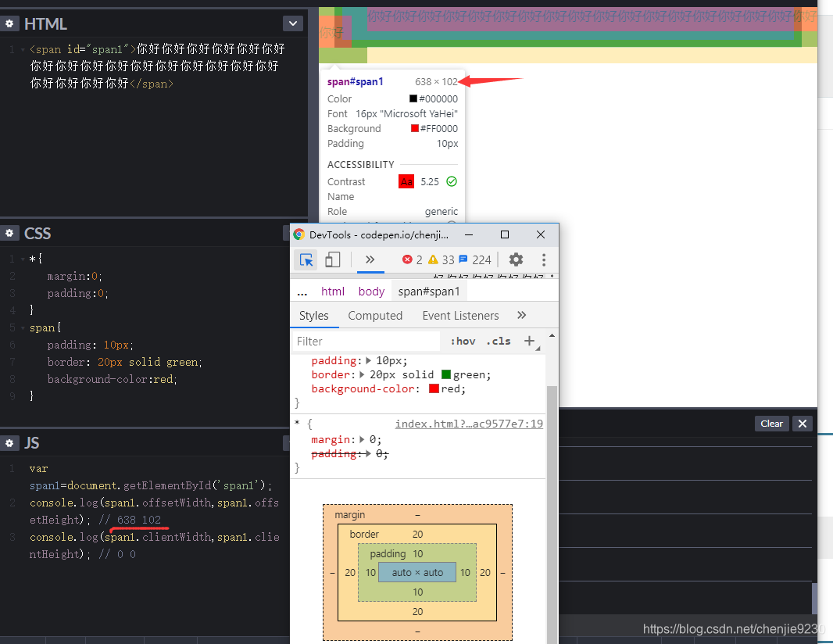Image resolution: width=833 pixels, height=644 pixels.
Task: Collapse the span element fold arrow in HTML
Action: click(23, 49)
